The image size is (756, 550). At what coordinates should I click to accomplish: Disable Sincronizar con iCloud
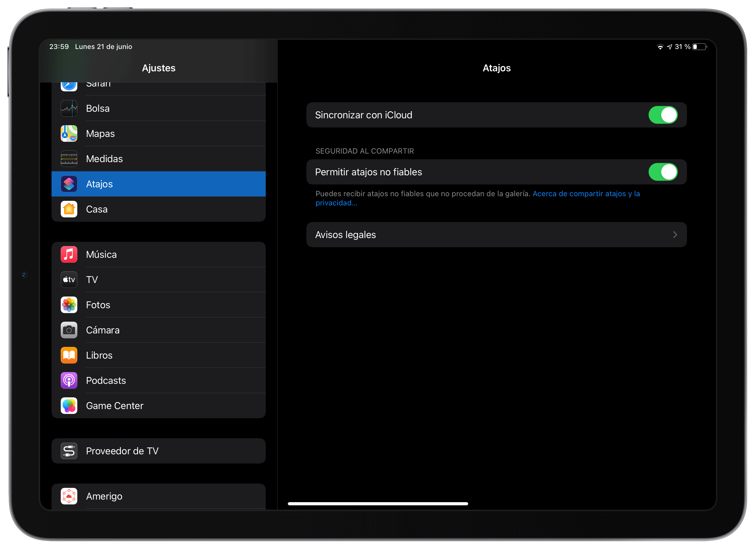(663, 115)
